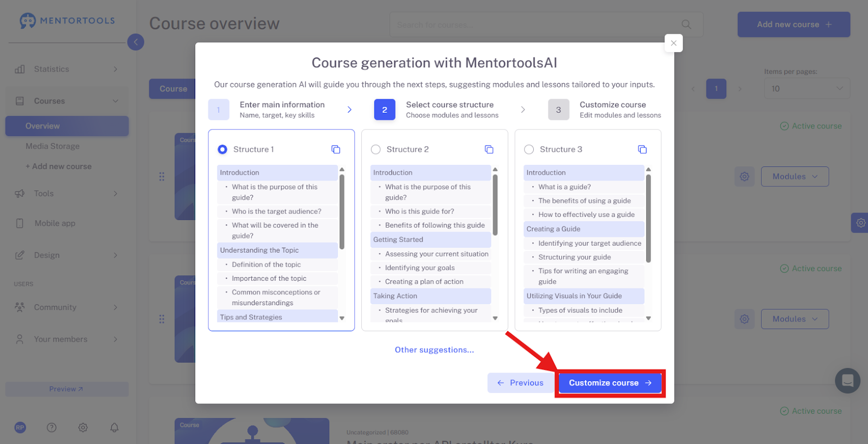This screenshot has height=444, width=868.
Task: Click the gear tab on the right screen edge
Action: [x=860, y=223]
